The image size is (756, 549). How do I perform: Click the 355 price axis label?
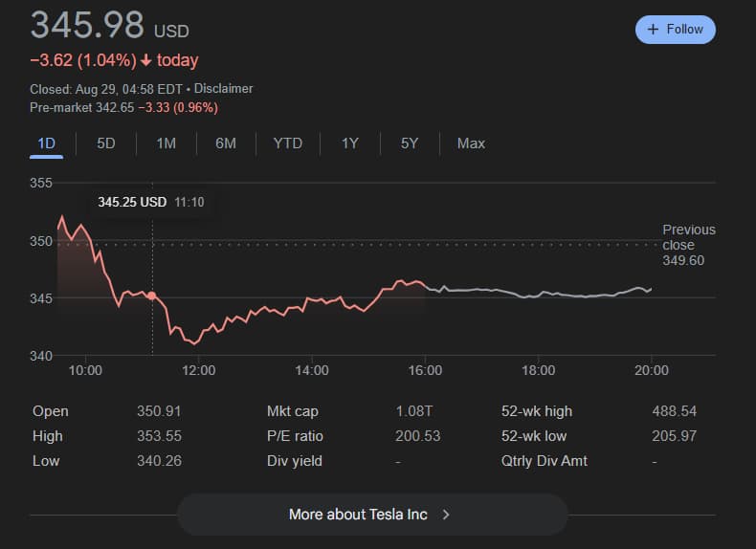pyautogui.click(x=41, y=184)
